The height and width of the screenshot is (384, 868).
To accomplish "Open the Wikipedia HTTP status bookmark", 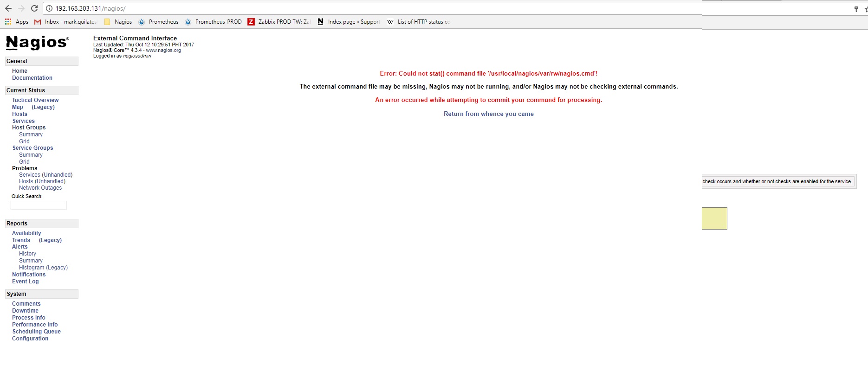I will click(419, 22).
